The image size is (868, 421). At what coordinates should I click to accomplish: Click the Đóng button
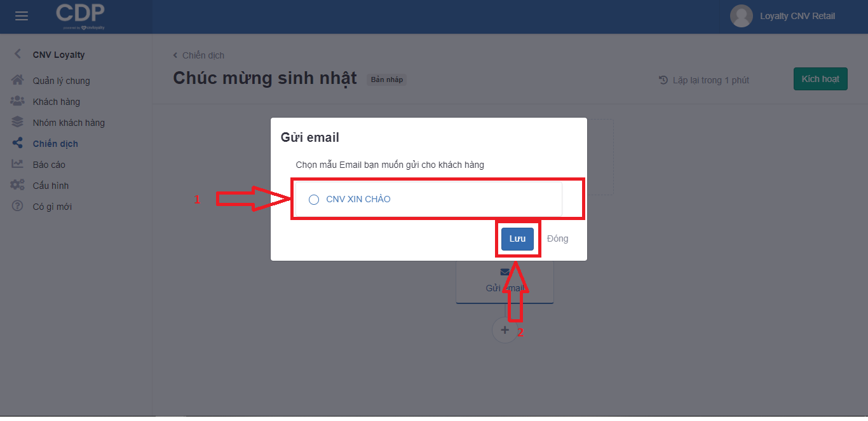tap(557, 238)
